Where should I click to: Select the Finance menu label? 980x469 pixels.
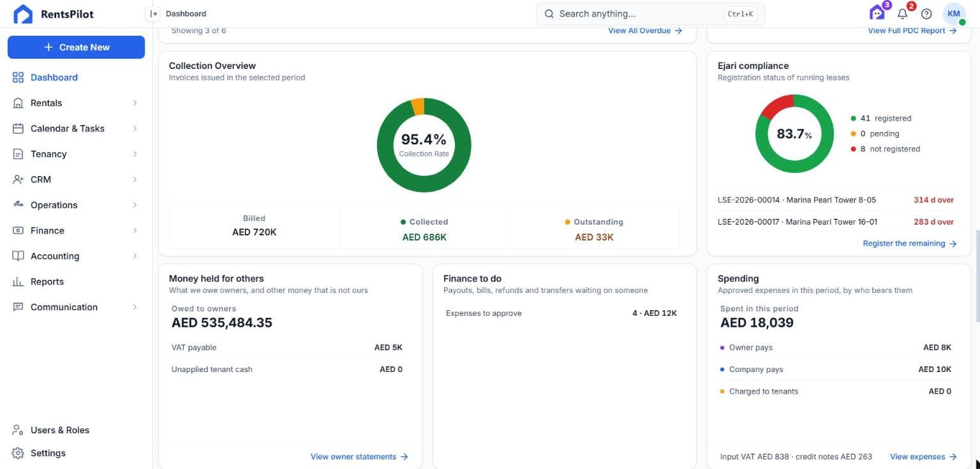click(x=47, y=230)
